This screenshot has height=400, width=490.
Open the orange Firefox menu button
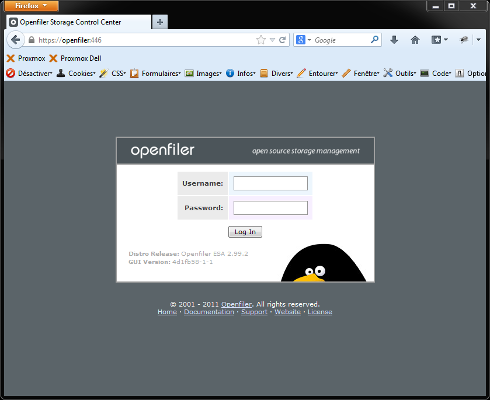pos(32,6)
